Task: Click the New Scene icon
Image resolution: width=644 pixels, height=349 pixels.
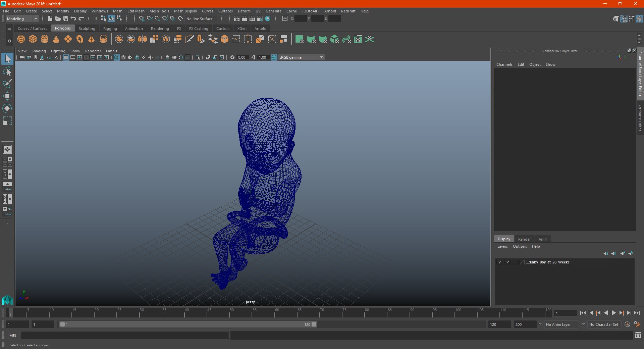Action: coord(50,19)
